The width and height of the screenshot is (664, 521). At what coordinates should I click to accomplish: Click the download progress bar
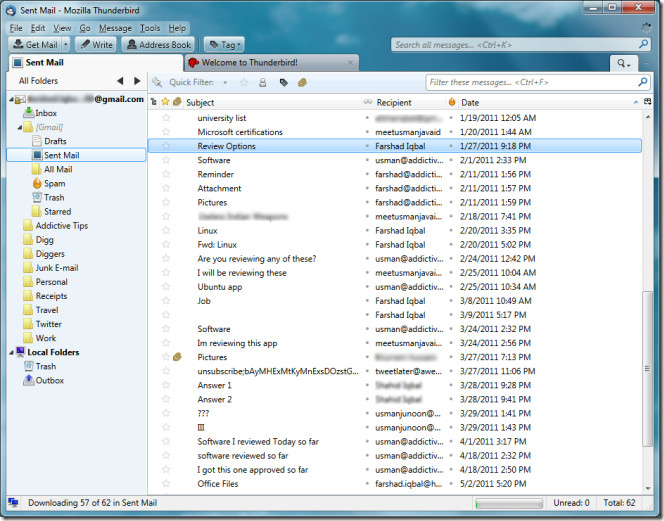point(509,503)
